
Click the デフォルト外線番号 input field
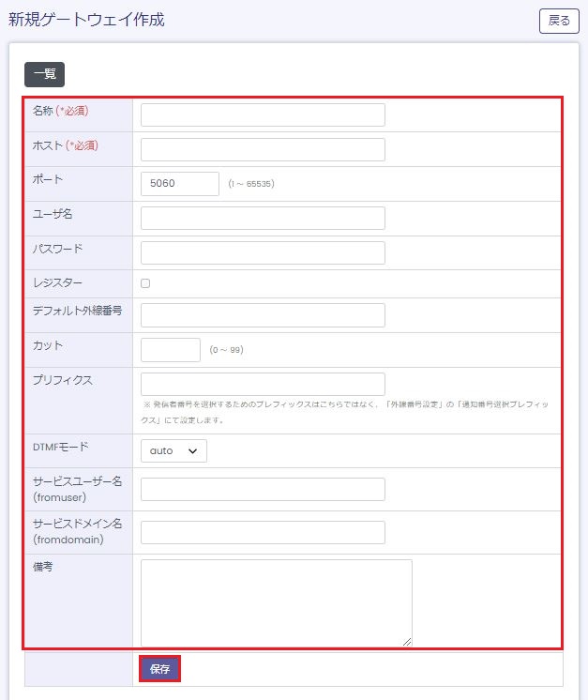tap(263, 315)
